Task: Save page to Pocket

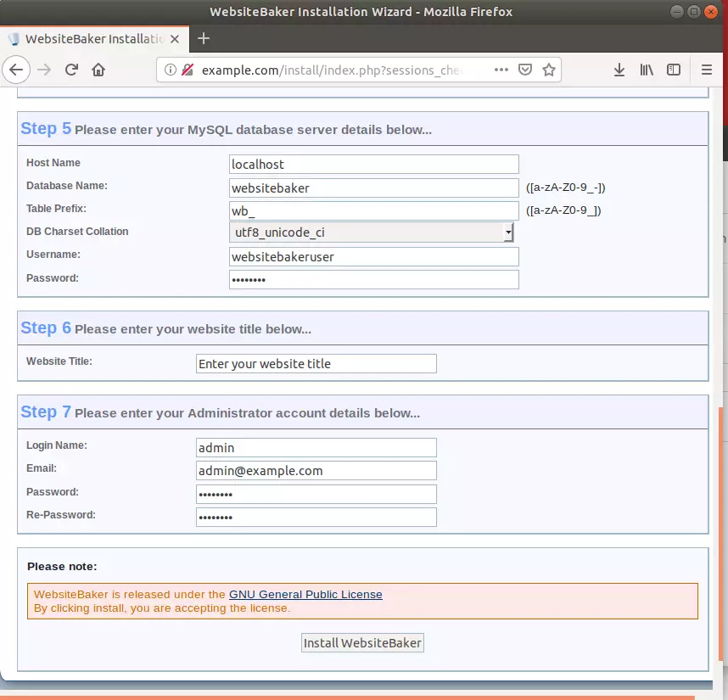Action: [524, 70]
